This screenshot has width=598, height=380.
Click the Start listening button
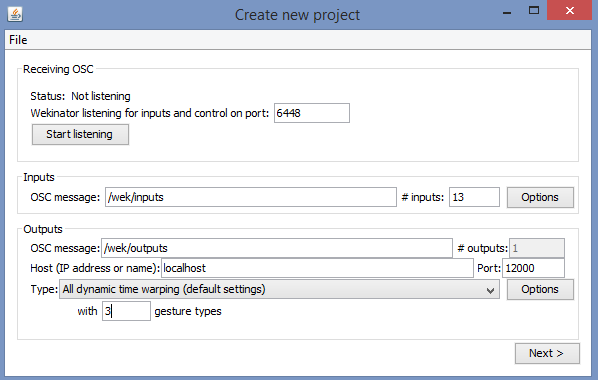(x=80, y=134)
